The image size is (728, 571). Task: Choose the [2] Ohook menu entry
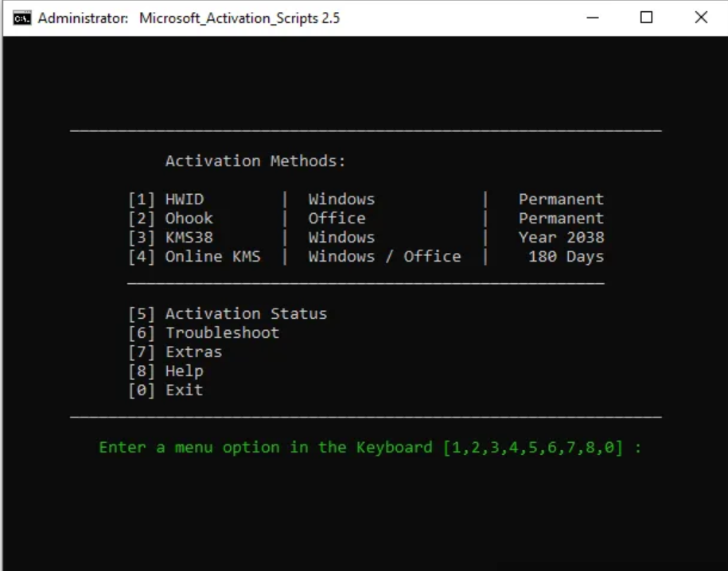(x=170, y=219)
